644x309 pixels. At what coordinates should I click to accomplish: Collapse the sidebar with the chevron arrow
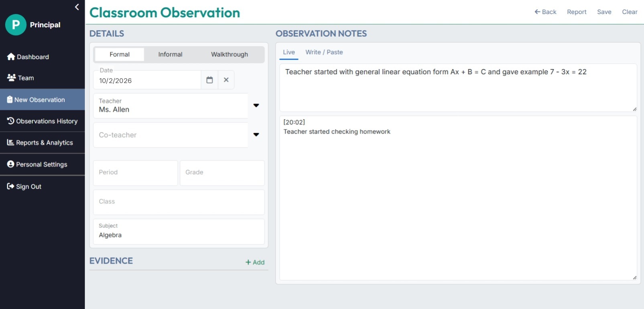click(x=77, y=7)
